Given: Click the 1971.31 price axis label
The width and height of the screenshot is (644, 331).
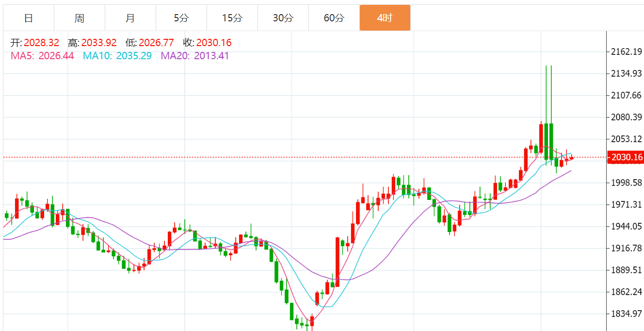Looking at the screenshot, I should (627, 204).
